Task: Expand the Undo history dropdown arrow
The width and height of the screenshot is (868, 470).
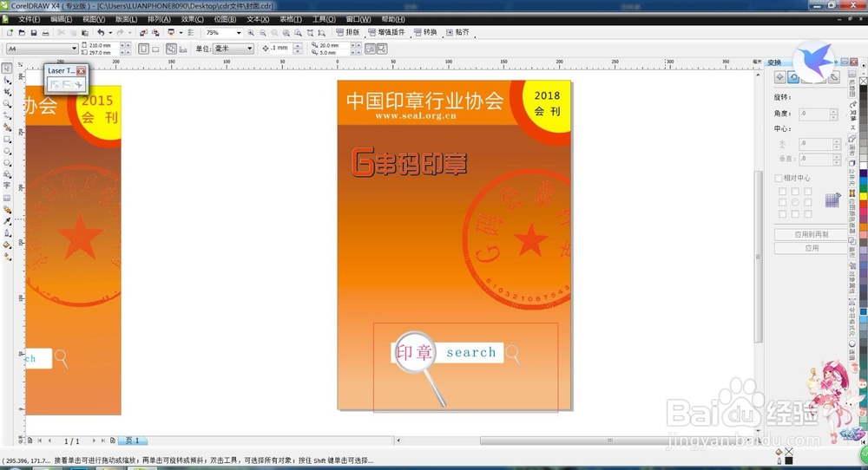Action: (111, 33)
